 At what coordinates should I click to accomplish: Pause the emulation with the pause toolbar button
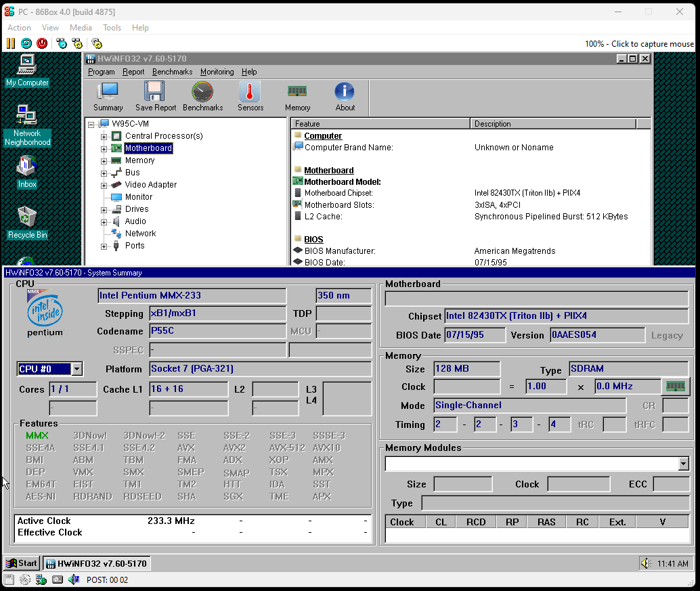[11, 43]
